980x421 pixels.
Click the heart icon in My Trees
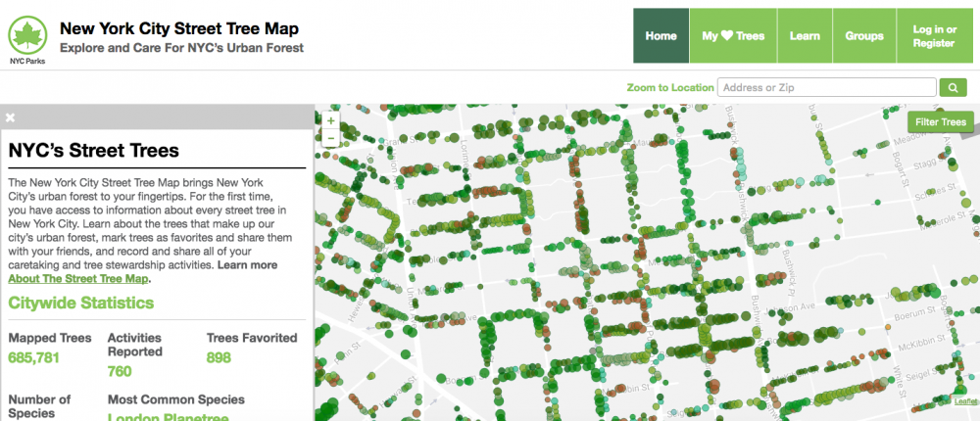[727, 36]
